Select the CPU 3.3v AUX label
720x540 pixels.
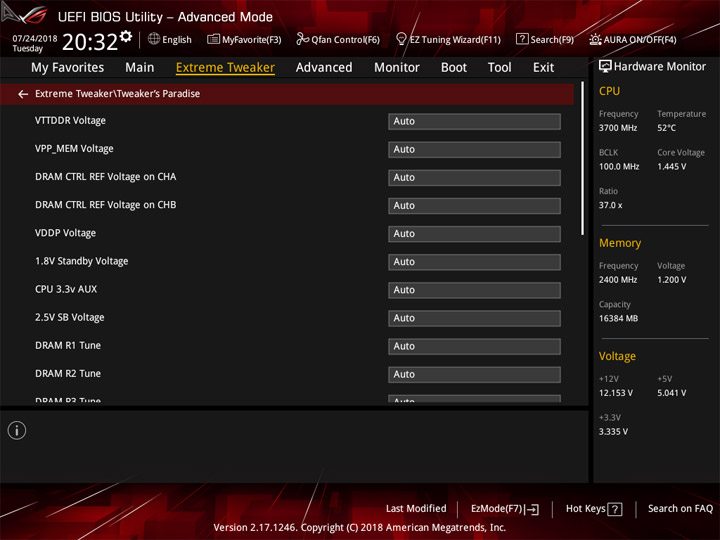coord(66,289)
